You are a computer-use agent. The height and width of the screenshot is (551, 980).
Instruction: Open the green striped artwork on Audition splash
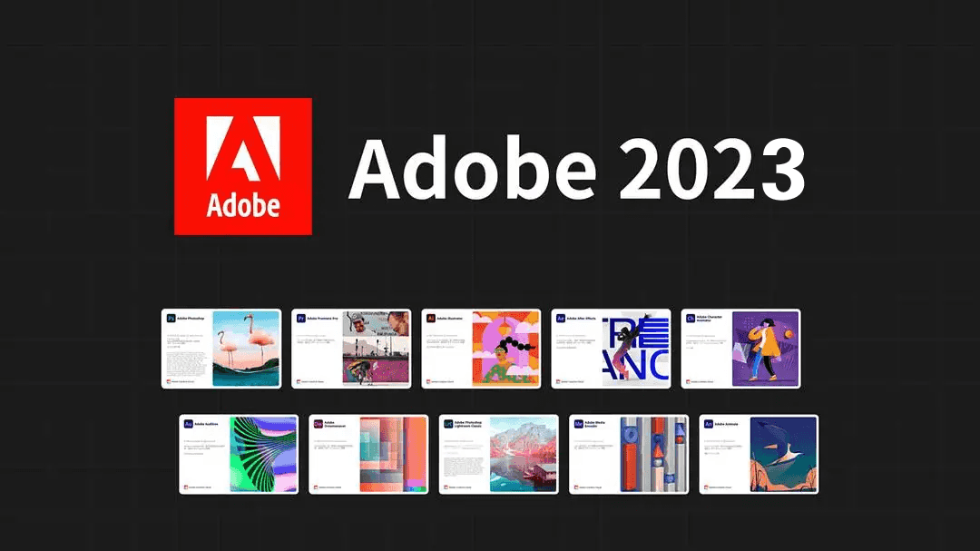coord(264,454)
